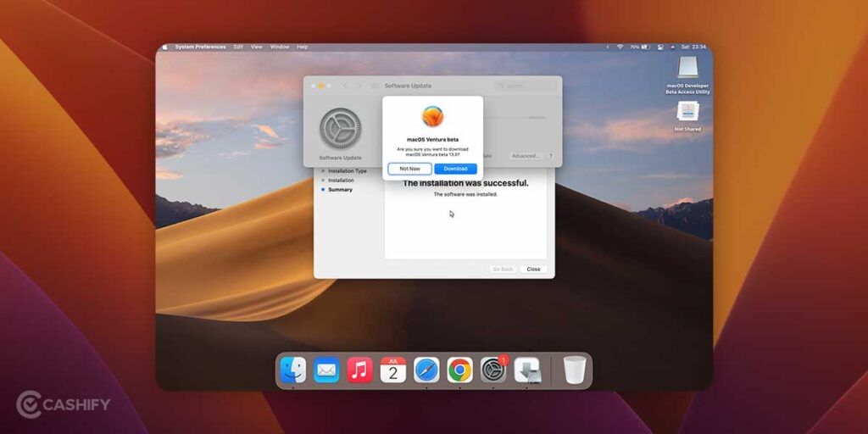868x434 pixels.
Task: Open the Apple menu
Action: [164, 47]
